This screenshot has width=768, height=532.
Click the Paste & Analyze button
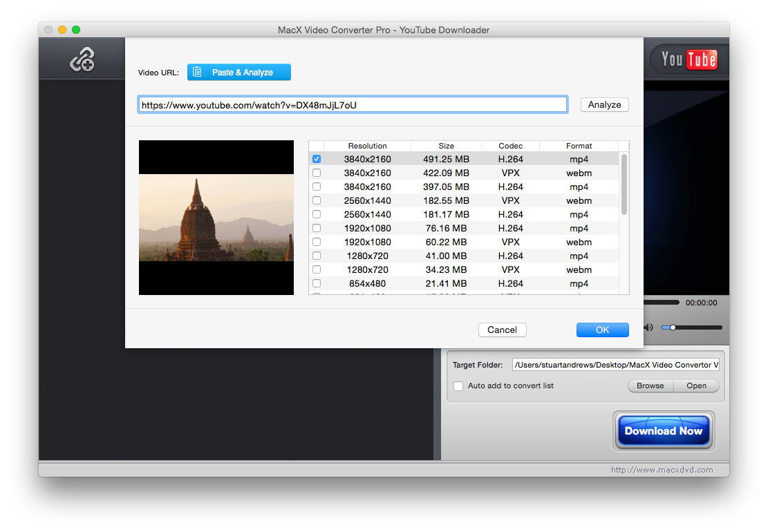239,73
